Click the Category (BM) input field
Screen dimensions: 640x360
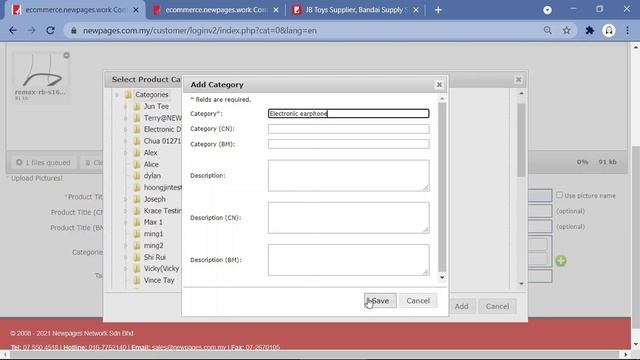[349, 144]
